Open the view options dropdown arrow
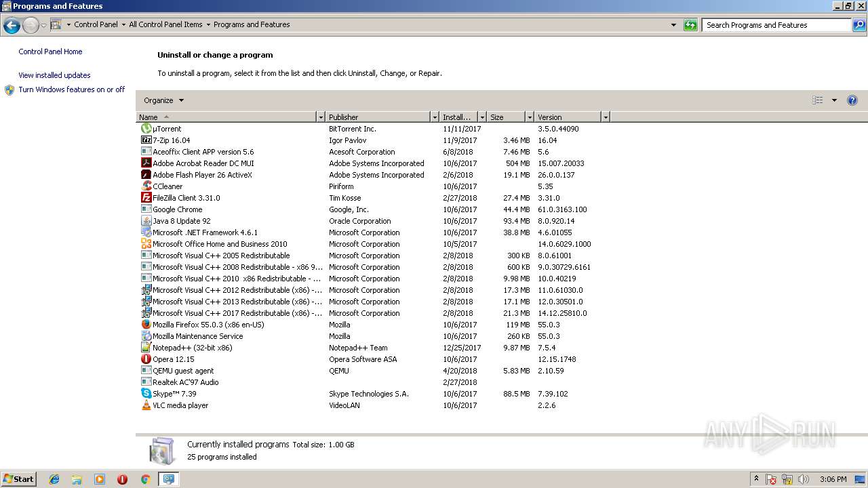This screenshot has height=488, width=868. point(834,100)
